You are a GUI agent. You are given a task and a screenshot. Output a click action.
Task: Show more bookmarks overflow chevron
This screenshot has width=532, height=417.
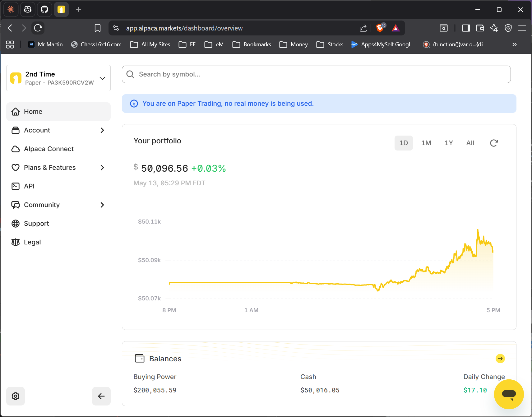(x=515, y=44)
